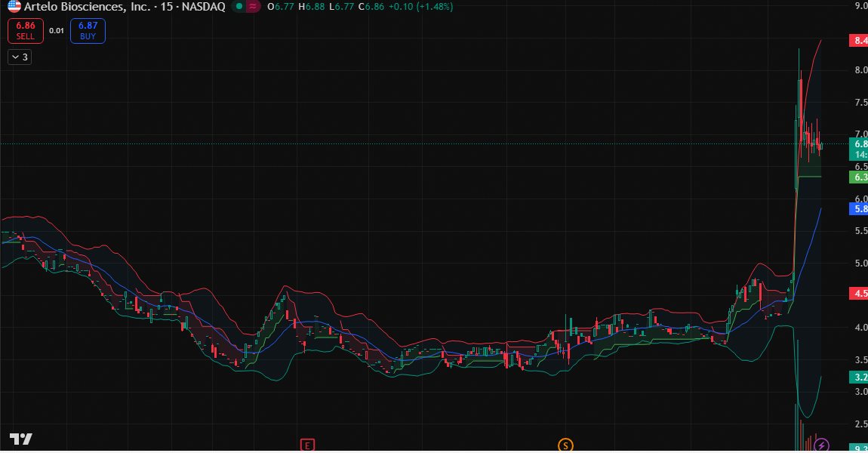Open the 15 minute interval selector in title
This screenshot has width=868, height=453.
(x=166, y=7)
